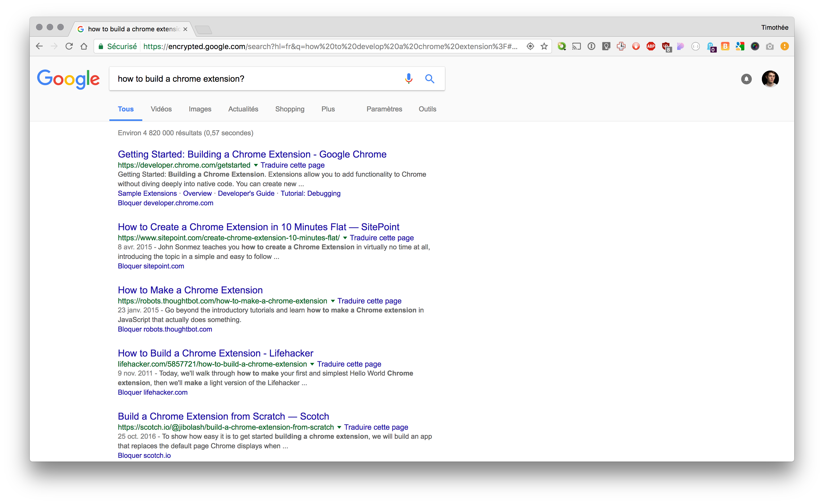Click 'Tutorial: Debugging' sitelink
Image resolution: width=824 pixels, height=504 pixels.
(x=310, y=194)
